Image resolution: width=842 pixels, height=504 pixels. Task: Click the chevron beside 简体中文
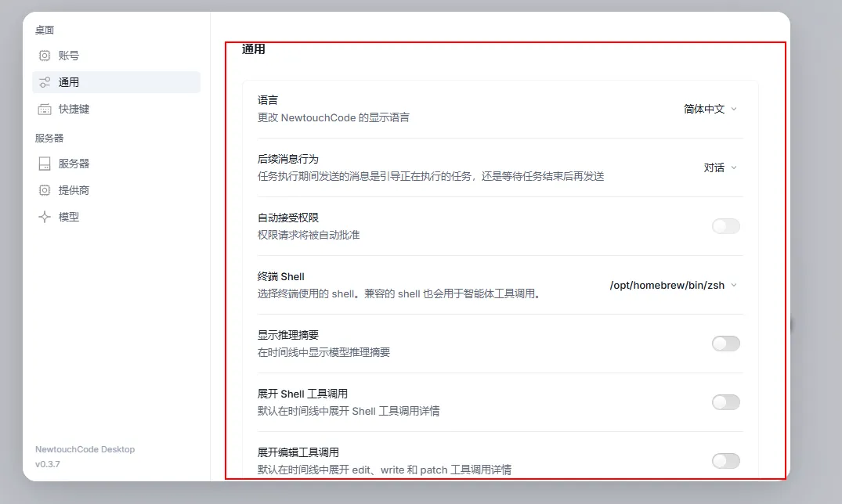(734, 109)
